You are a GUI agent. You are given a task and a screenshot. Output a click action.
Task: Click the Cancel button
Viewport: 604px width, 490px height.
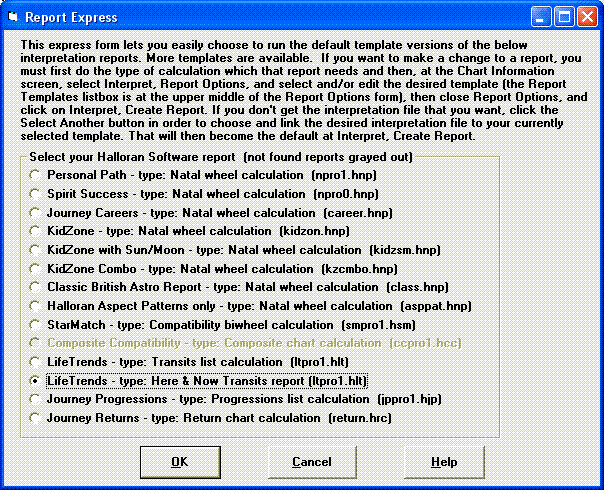click(x=311, y=462)
